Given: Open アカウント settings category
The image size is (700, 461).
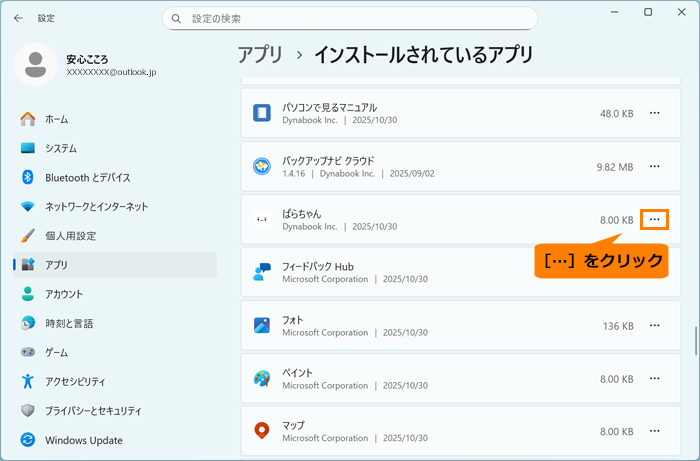Looking at the screenshot, I should pyautogui.click(x=115, y=294).
